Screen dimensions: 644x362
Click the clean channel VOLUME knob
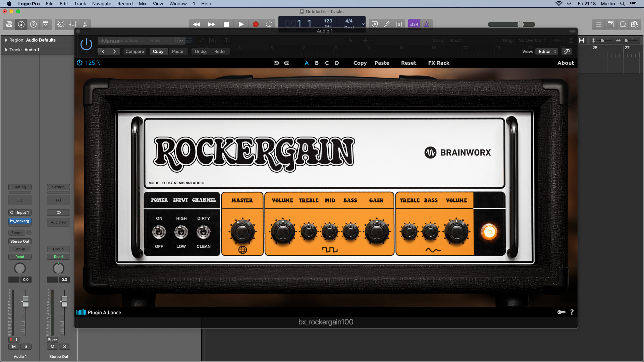(x=457, y=232)
